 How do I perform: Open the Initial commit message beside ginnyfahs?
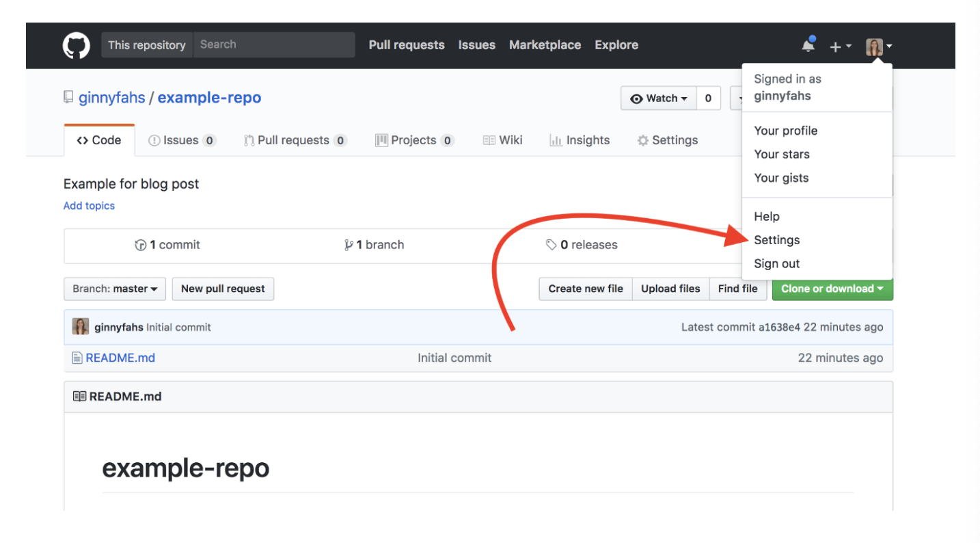click(179, 328)
